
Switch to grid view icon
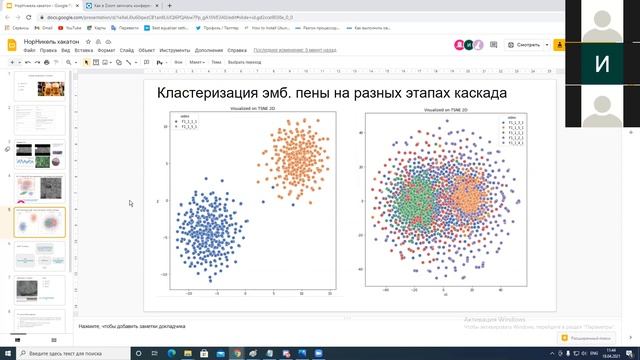[53, 340]
